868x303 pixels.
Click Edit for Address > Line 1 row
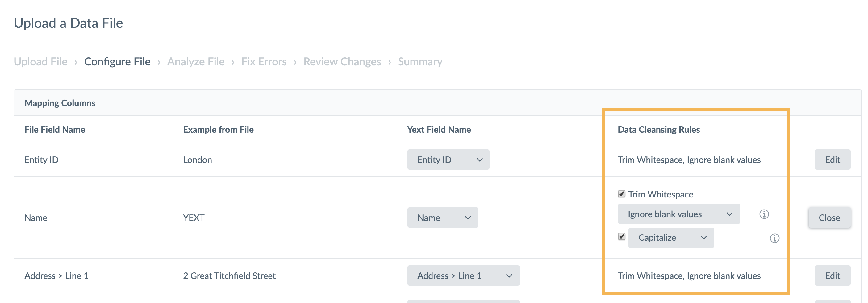pos(832,276)
